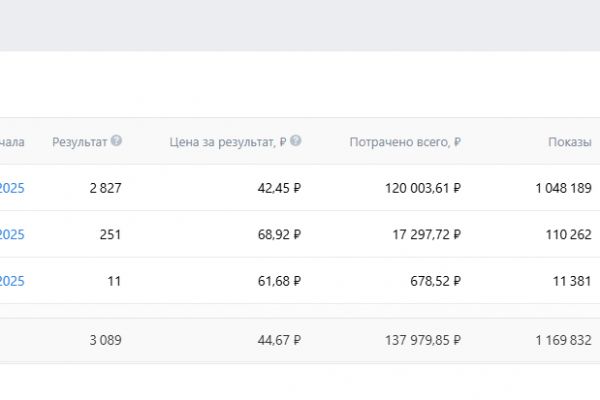Click the Показы column header

click(x=569, y=142)
